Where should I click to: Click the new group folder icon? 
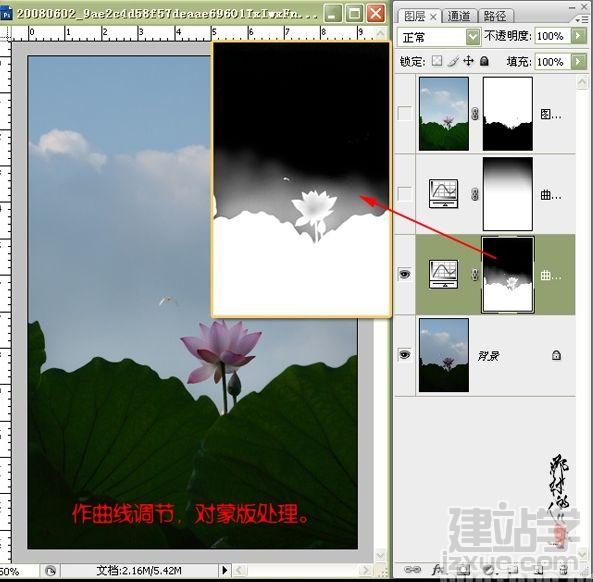click(x=514, y=569)
